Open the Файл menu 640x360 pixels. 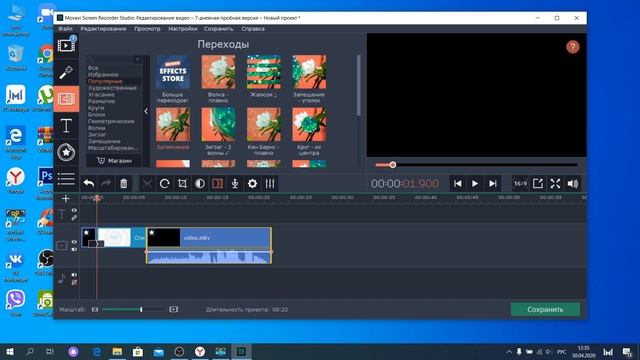[65, 29]
